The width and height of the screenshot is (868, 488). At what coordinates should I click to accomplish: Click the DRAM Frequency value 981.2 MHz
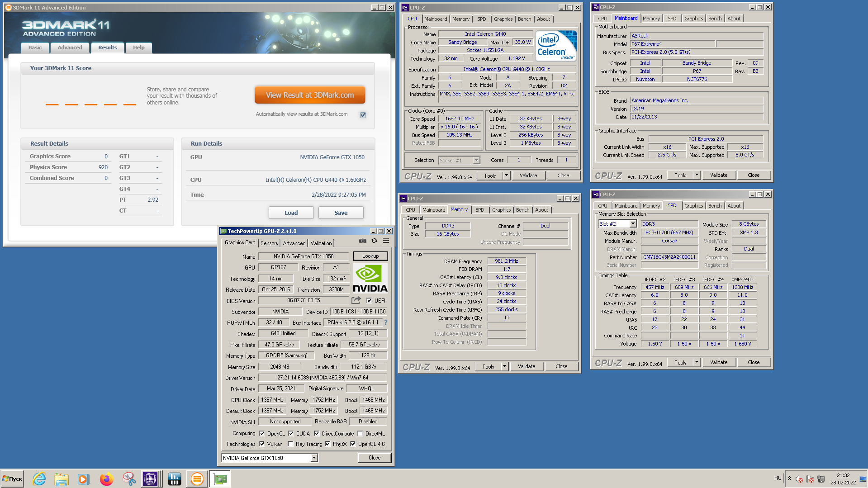point(507,261)
